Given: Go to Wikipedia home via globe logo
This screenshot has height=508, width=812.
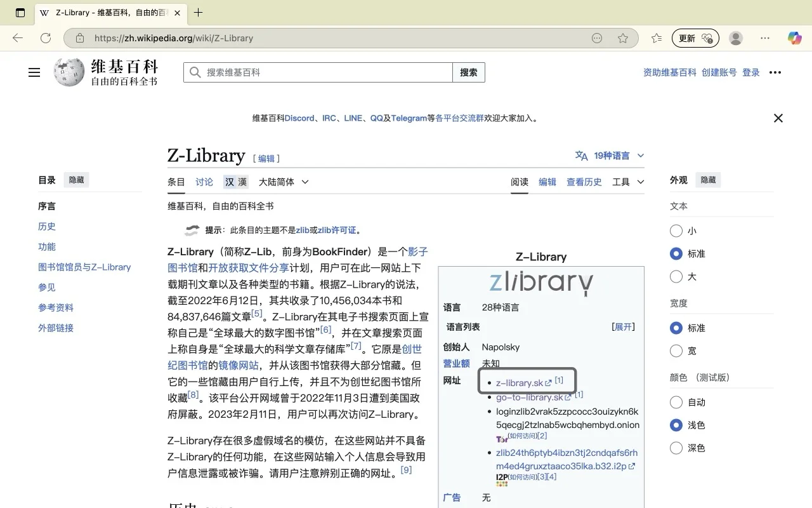Looking at the screenshot, I should click(x=69, y=72).
